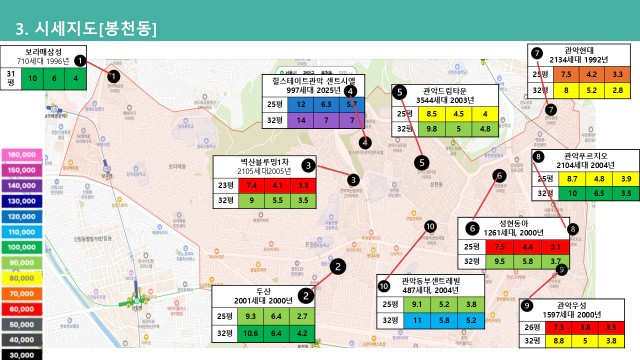640x360 pixels.
Task: Click yellow cell 8.7 in 관악푸르지오 table
Action: click(572, 179)
